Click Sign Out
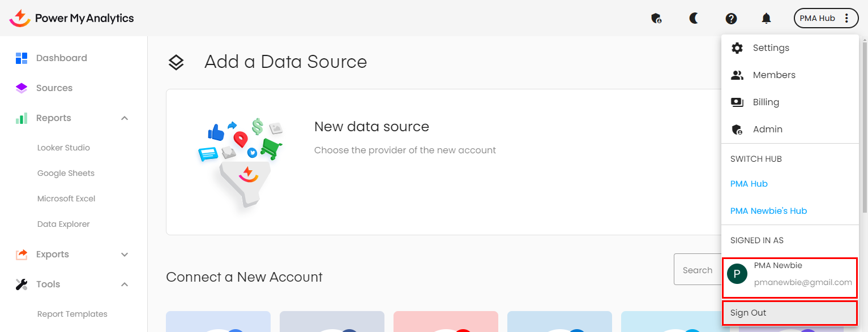The width and height of the screenshot is (868, 332). 748,313
